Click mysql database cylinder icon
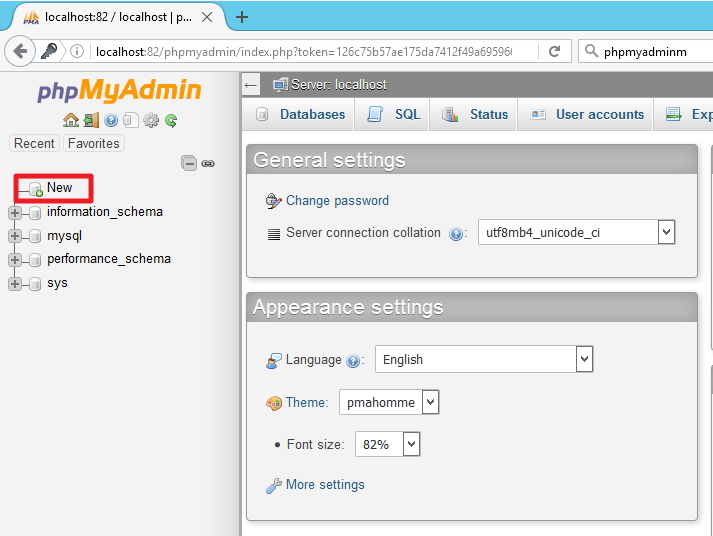 pyautogui.click(x=35, y=236)
